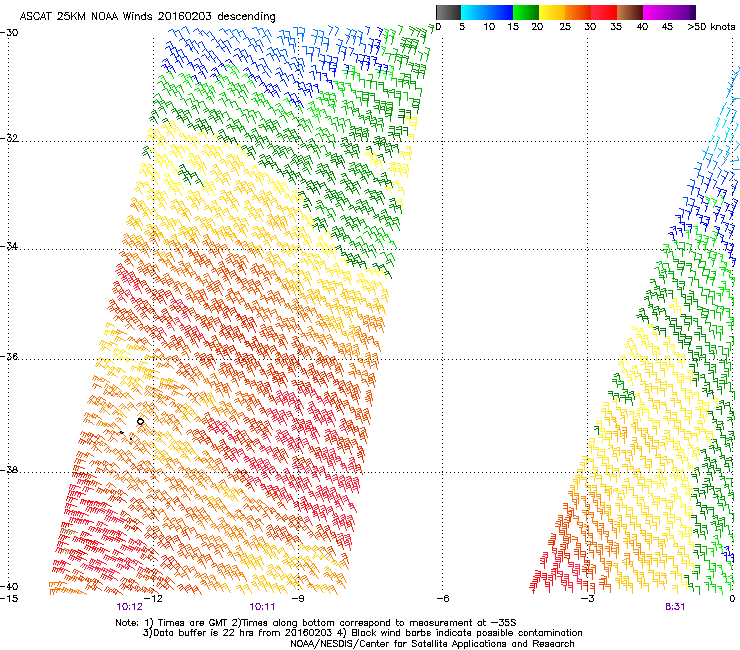Click the longitude label '-6'
Viewport: 740px width, 650px height.
pos(442,598)
